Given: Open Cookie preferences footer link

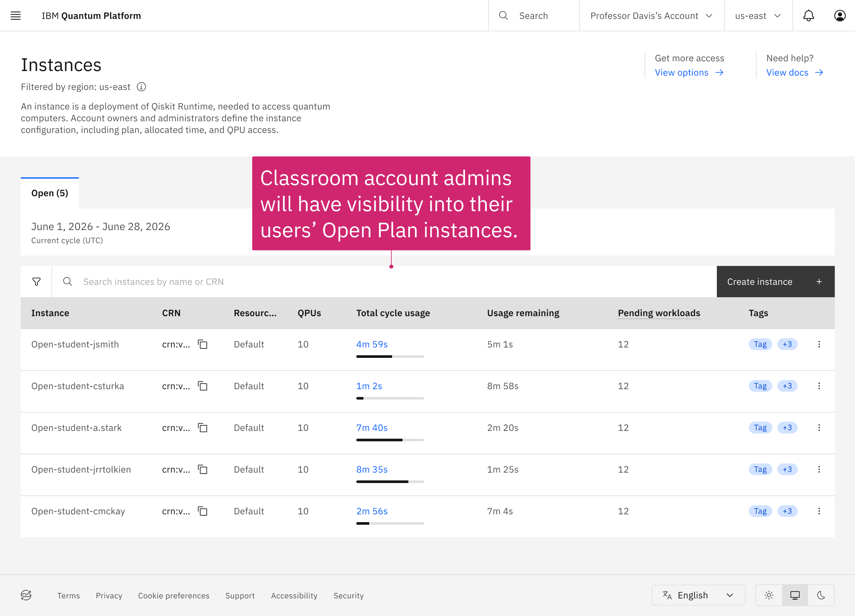Looking at the screenshot, I should [173, 596].
